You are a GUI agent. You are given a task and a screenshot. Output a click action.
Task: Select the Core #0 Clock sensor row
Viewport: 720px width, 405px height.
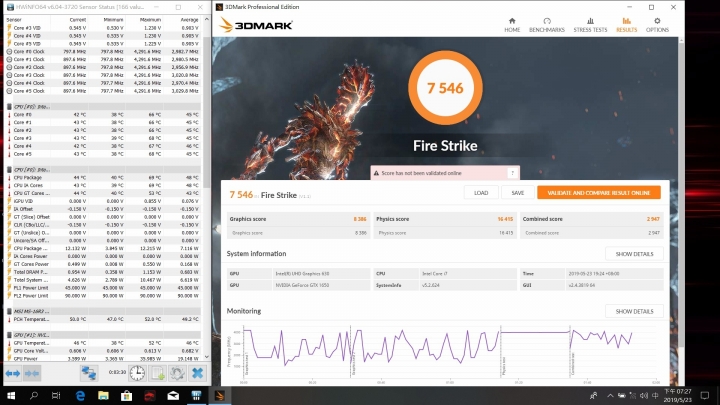pyautogui.click(x=103, y=51)
